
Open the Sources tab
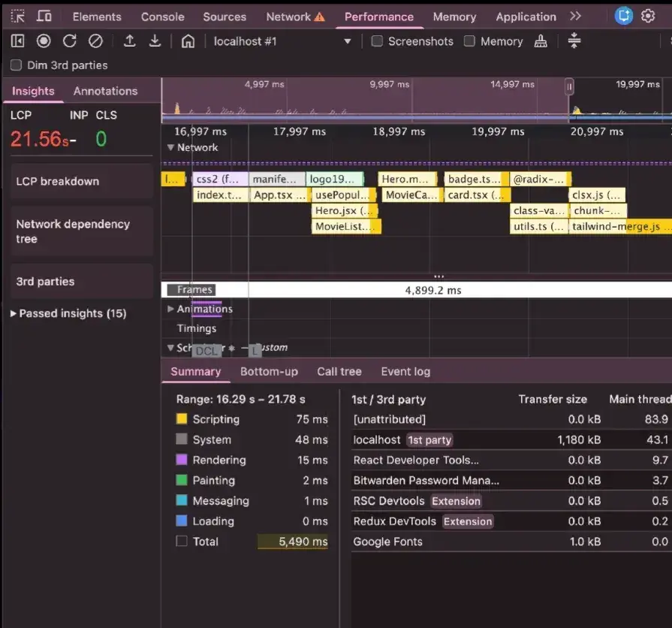coord(225,17)
